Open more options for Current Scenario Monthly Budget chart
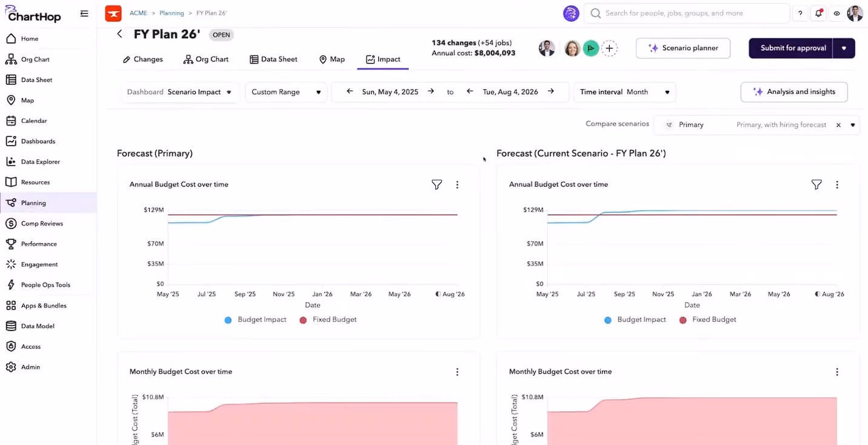 (837, 372)
